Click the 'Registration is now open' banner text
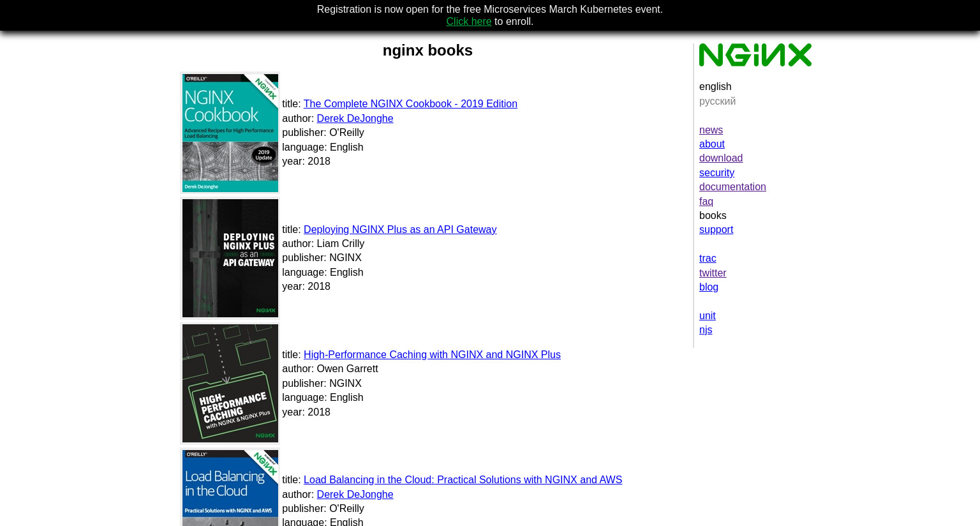The height and width of the screenshot is (526, 980). point(489,9)
